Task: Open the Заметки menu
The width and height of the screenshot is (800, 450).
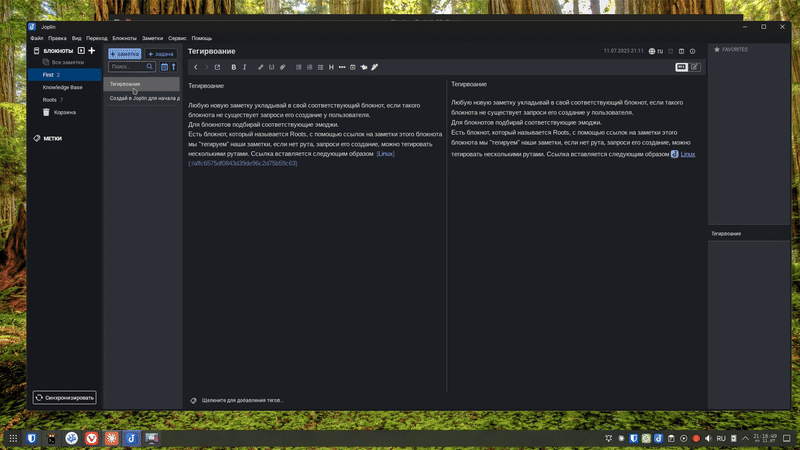Action: click(152, 38)
